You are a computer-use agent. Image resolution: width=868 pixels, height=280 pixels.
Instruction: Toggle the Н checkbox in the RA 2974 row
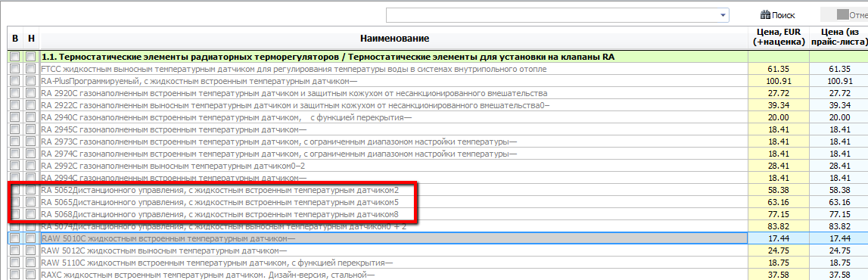click(31, 154)
